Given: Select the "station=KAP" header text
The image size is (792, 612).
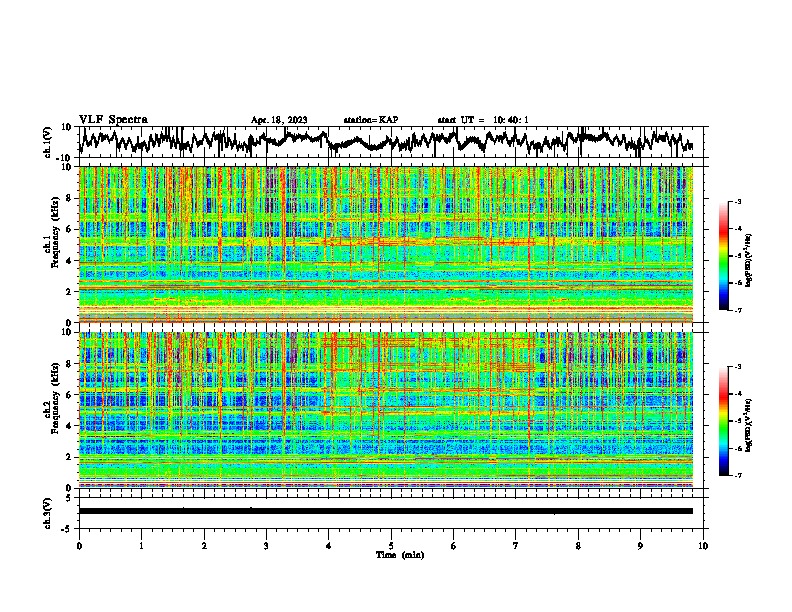Looking at the screenshot, I should [x=371, y=120].
